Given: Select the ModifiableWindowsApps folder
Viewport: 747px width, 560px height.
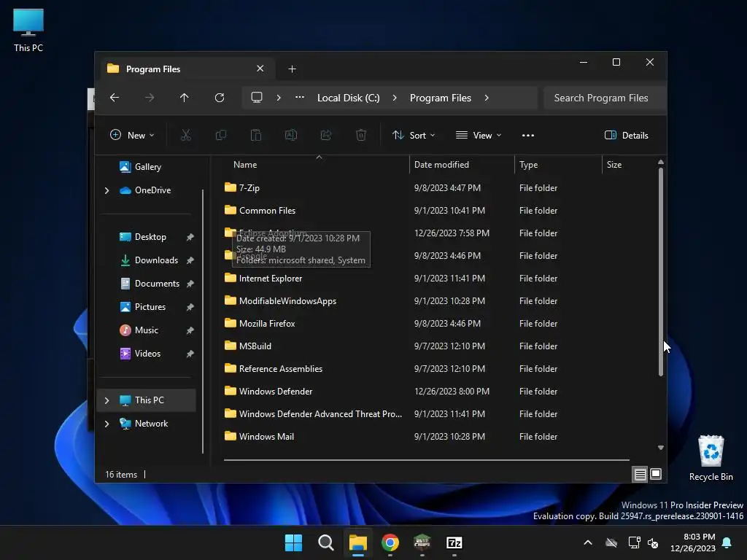Looking at the screenshot, I should click(287, 301).
